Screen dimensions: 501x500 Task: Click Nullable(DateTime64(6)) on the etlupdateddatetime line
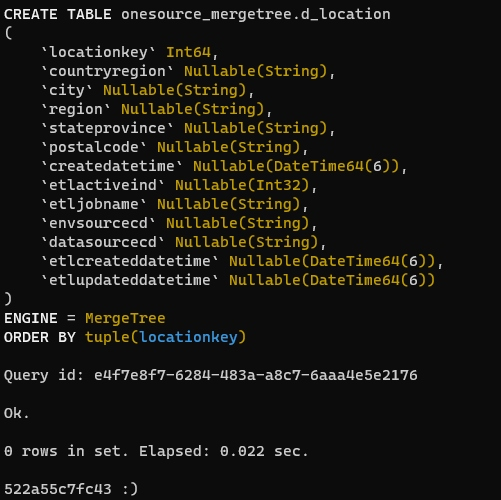pyautogui.click(x=332, y=280)
